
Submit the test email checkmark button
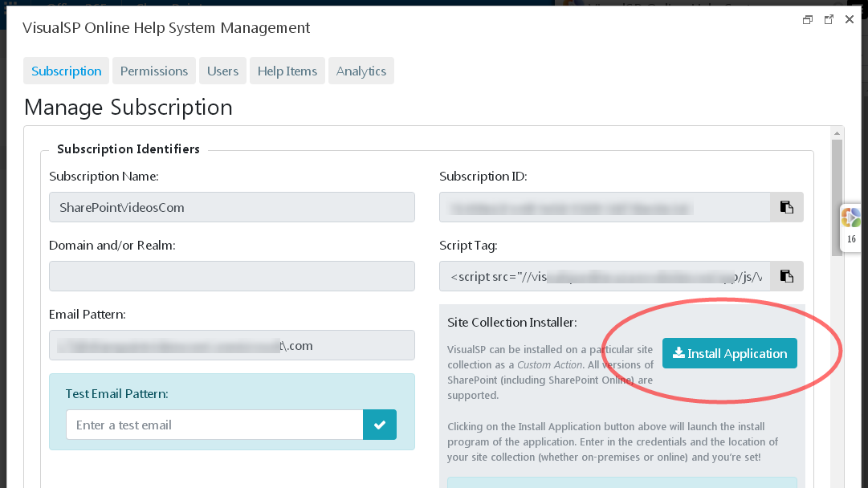coord(380,425)
